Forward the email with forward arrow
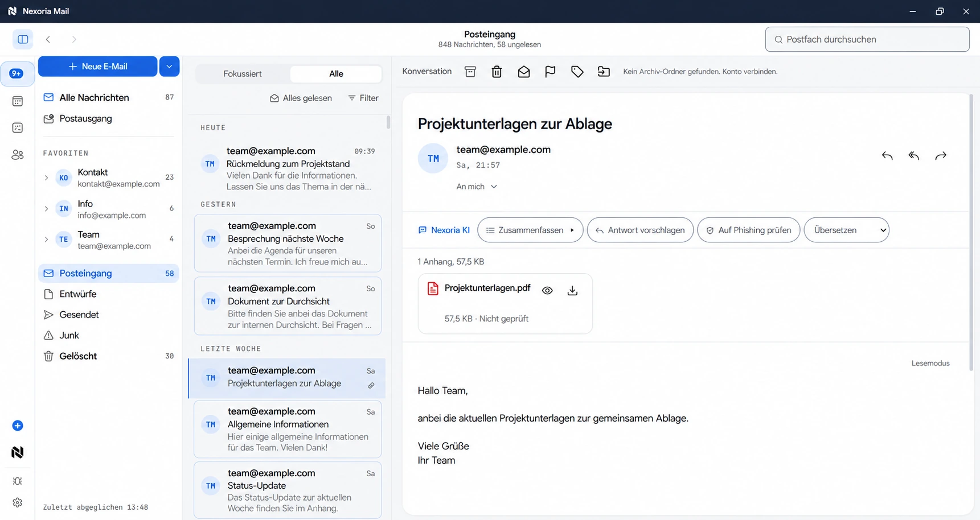The height and width of the screenshot is (520, 980). [x=941, y=156]
